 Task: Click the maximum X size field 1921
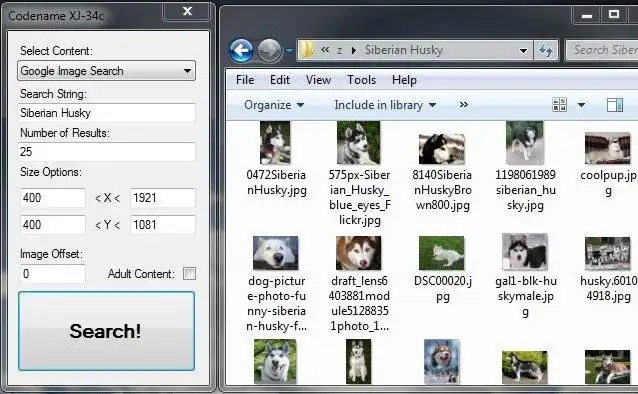163,198
